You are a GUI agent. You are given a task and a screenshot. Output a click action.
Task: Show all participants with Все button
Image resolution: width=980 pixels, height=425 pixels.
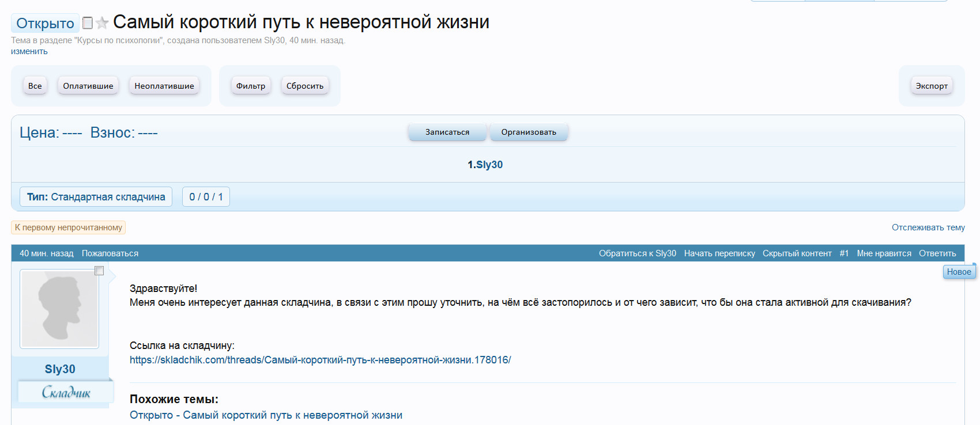click(35, 86)
